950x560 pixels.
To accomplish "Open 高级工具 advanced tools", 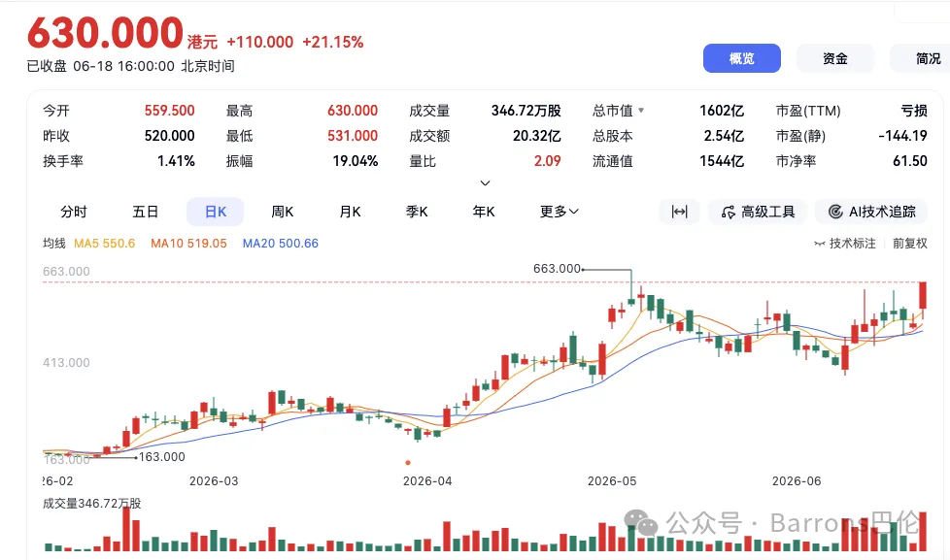I will [758, 212].
